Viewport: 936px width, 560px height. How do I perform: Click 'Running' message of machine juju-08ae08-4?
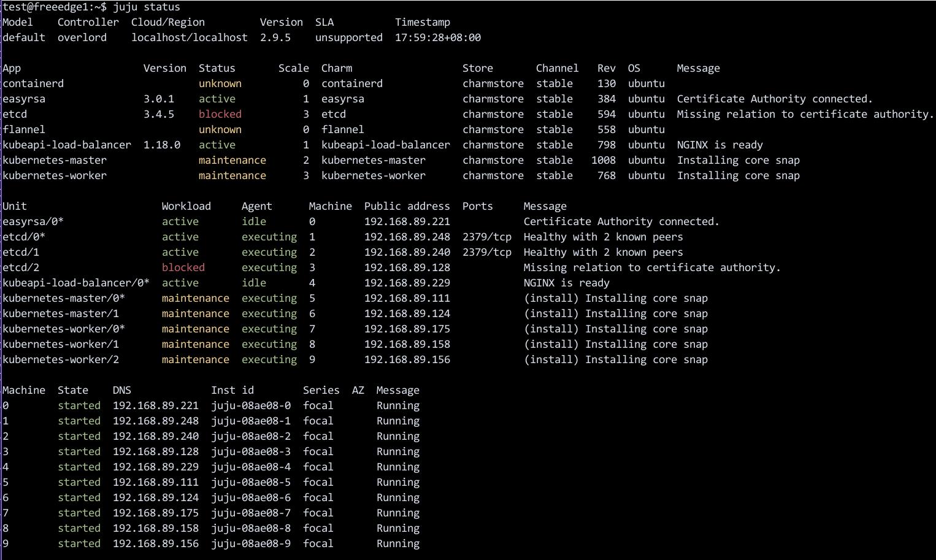click(x=398, y=467)
